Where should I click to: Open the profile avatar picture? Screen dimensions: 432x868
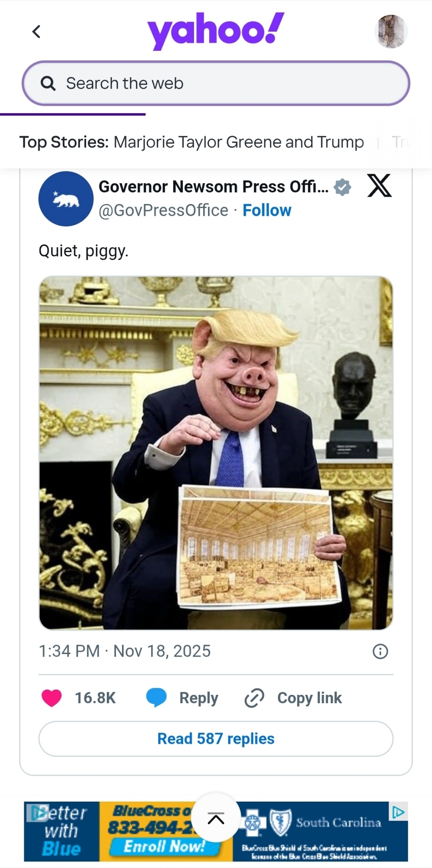pyautogui.click(x=391, y=31)
